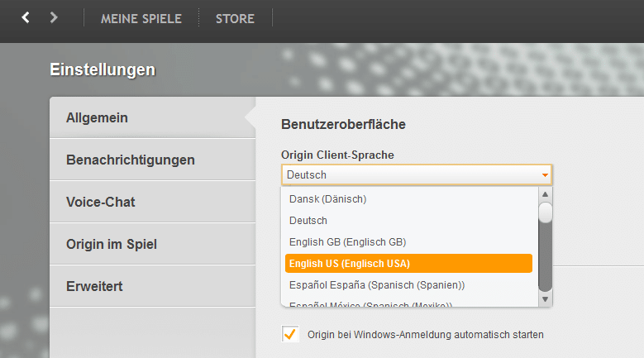The width and height of the screenshot is (644, 358).
Task: Click the forward navigation arrow
Action: click(54, 17)
